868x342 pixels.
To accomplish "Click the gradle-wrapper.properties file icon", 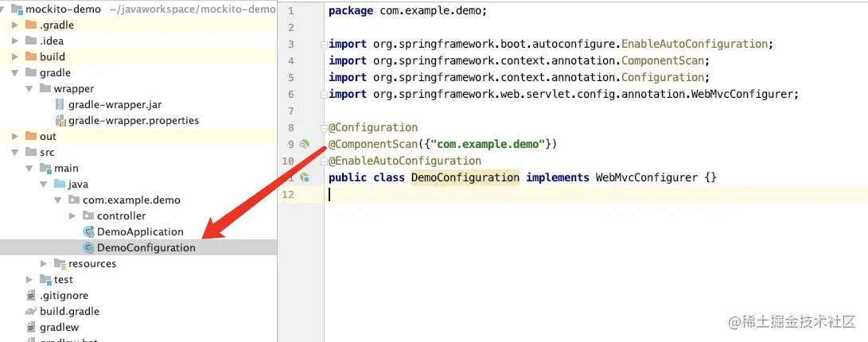I will pos(60,121).
